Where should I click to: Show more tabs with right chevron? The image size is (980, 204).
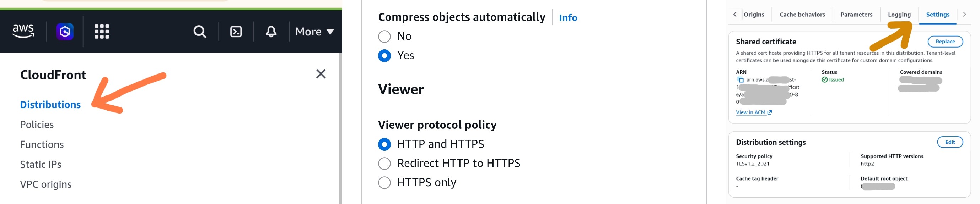coord(964,15)
